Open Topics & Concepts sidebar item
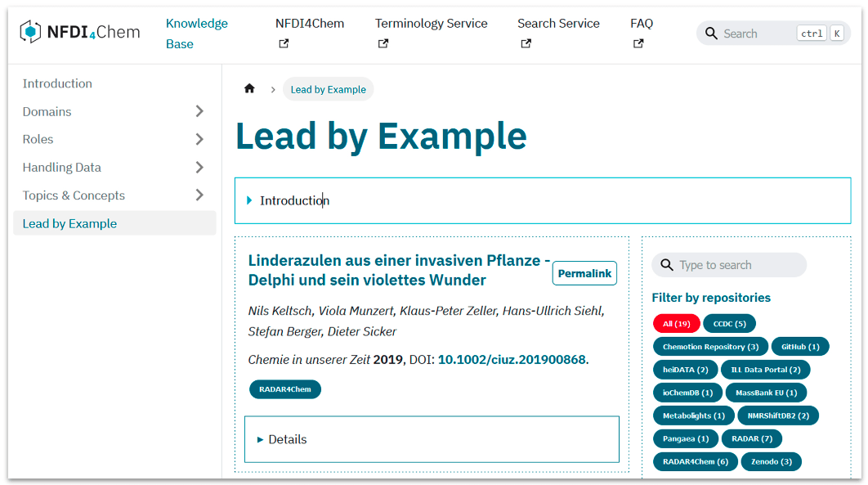The height and width of the screenshot is (485, 868). [74, 195]
